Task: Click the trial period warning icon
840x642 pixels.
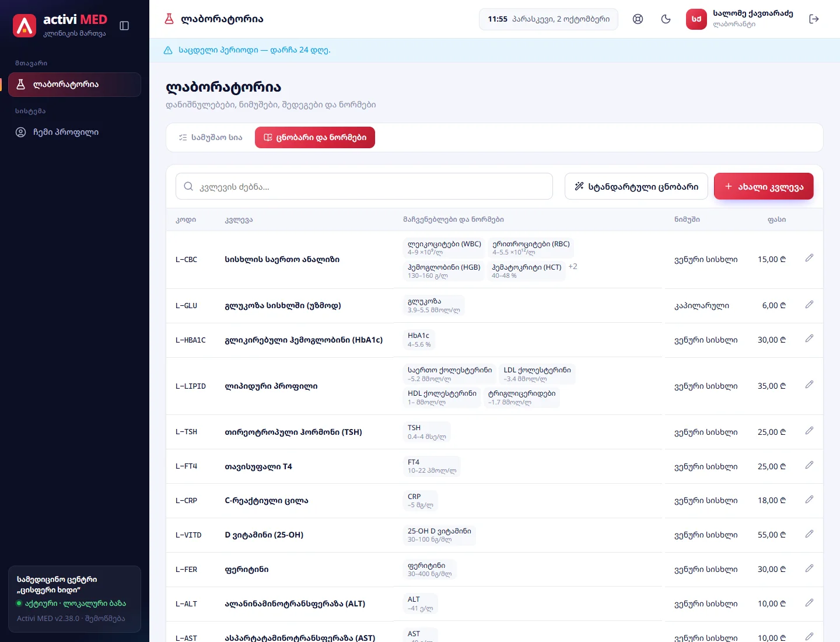Action: tap(168, 50)
